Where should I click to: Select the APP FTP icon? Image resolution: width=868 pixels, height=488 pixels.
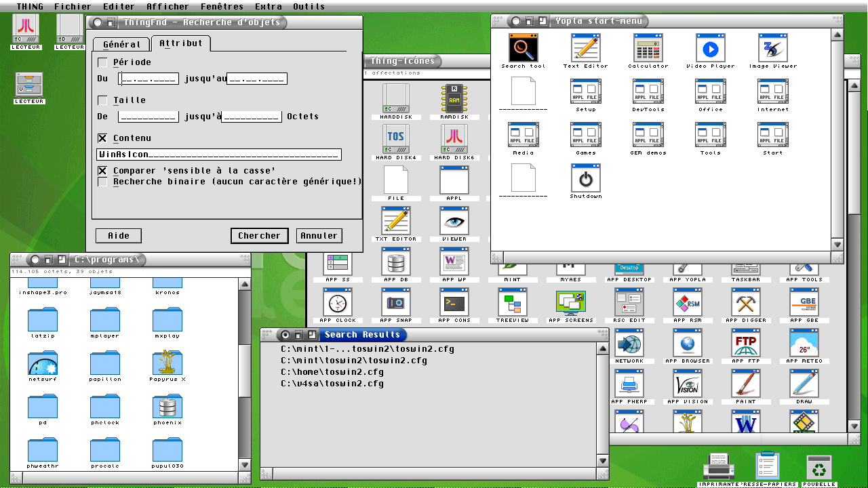746,343
